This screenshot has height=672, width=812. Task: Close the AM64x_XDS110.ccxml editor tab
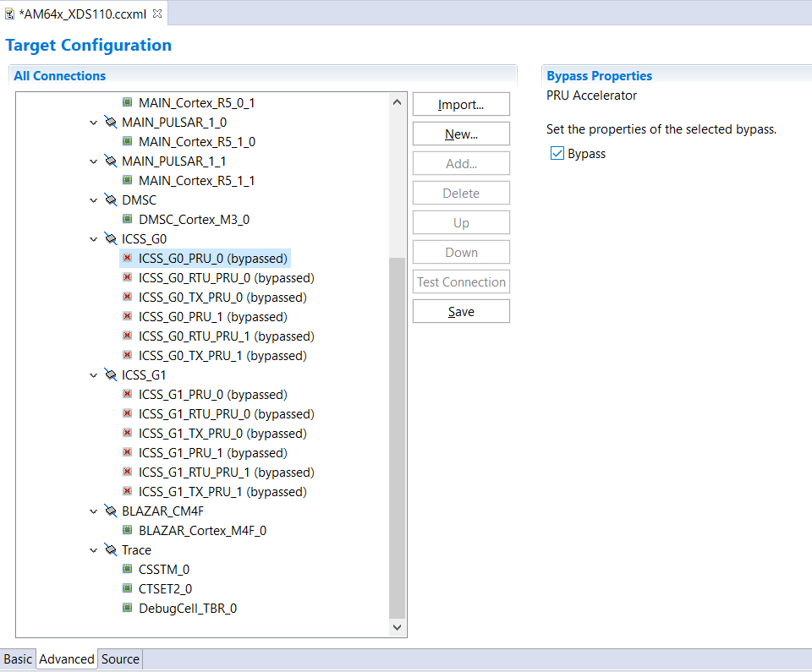click(157, 14)
